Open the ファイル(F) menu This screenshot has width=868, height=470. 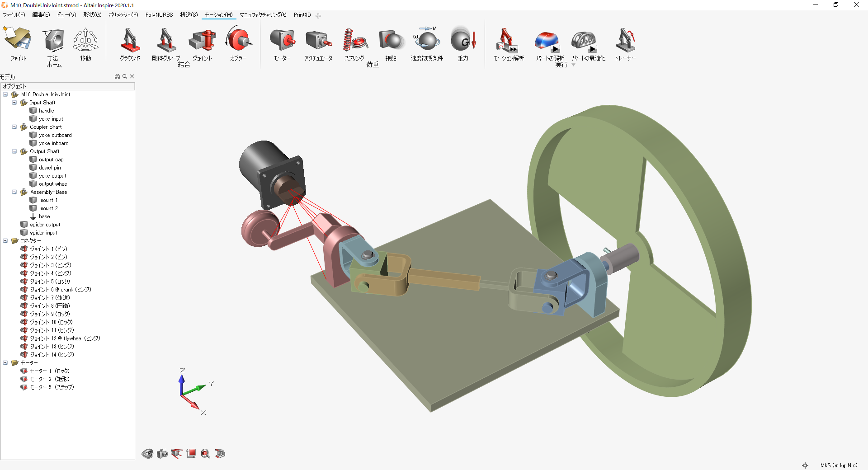(x=14, y=15)
